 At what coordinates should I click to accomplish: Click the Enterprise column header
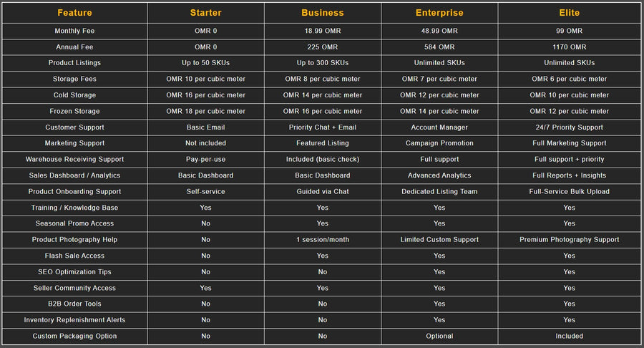[439, 13]
